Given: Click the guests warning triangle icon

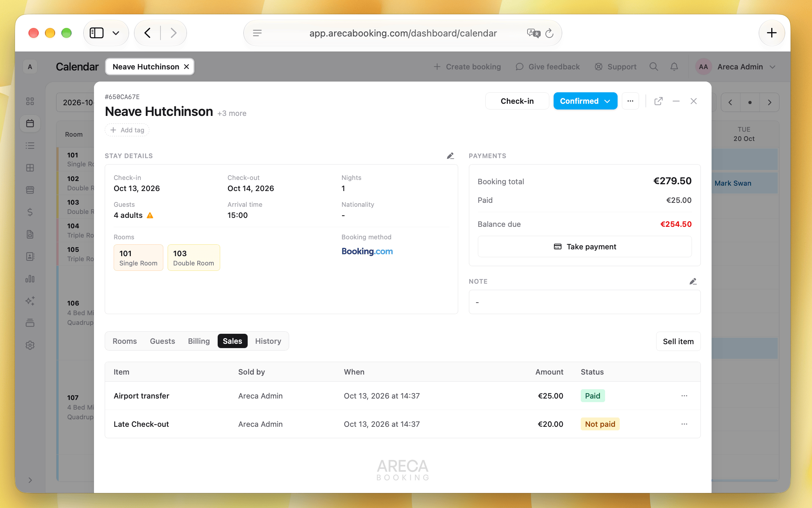Looking at the screenshot, I should click(x=150, y=215).
